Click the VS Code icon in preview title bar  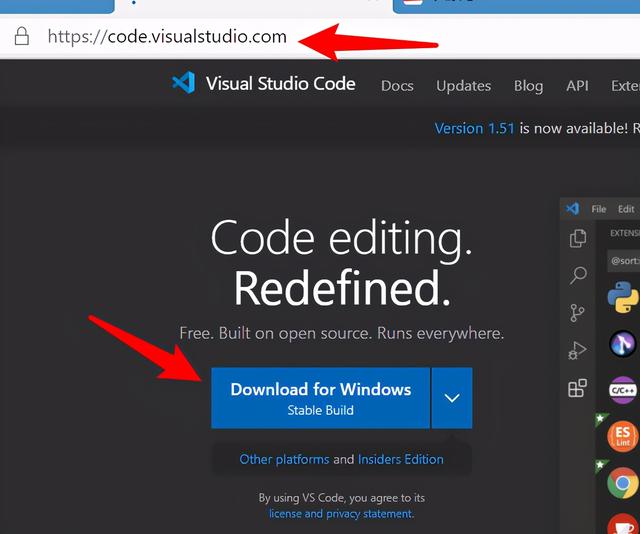(572, 209)
